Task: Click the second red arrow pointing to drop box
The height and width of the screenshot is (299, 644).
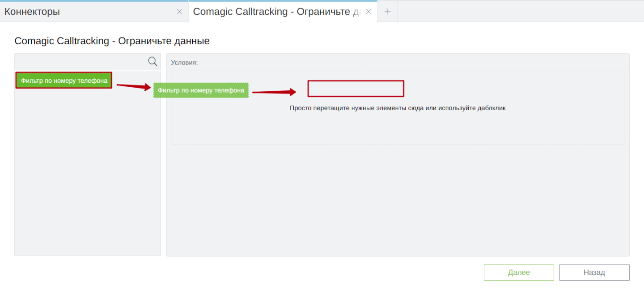Action: (274, 92)
